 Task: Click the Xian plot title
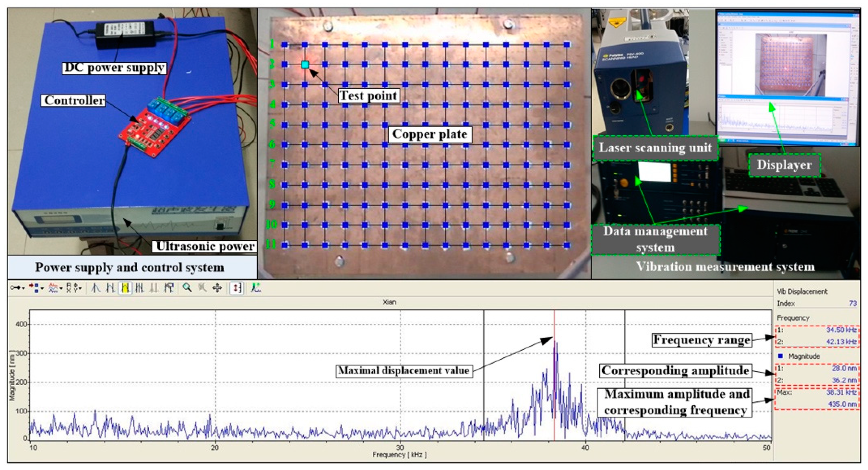click(389, 303)
